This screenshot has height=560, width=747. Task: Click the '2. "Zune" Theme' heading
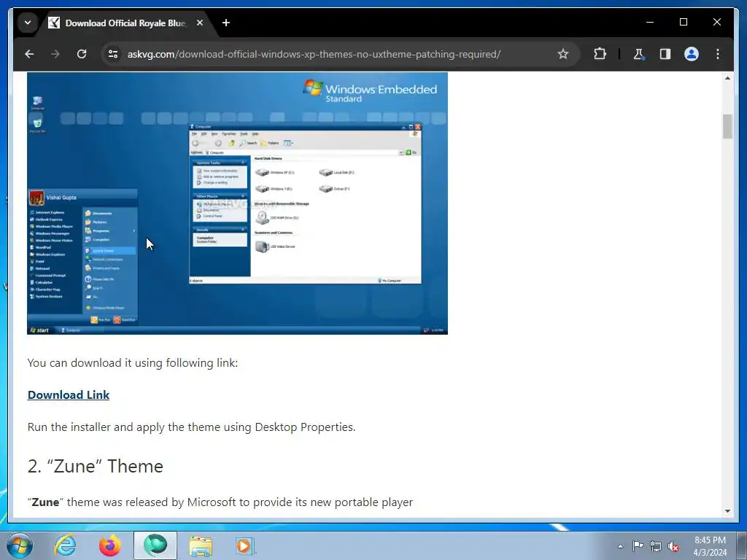(96, 466)
